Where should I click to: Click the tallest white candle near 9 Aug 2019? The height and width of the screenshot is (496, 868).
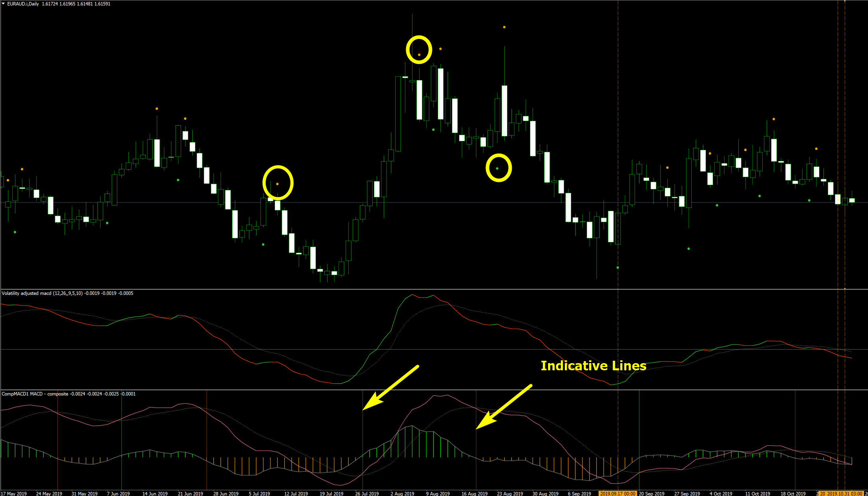[x=440, y=94]
